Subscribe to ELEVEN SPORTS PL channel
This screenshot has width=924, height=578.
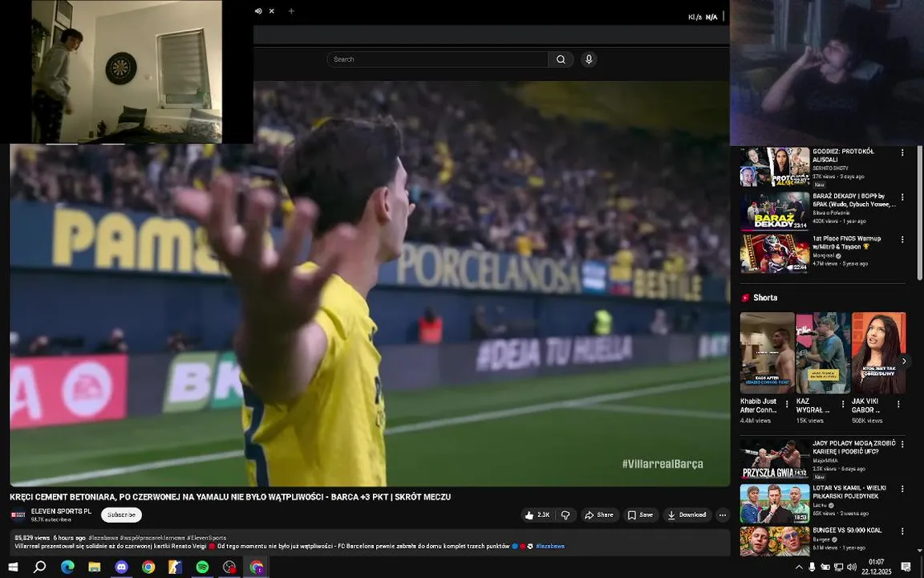[121, 515]
